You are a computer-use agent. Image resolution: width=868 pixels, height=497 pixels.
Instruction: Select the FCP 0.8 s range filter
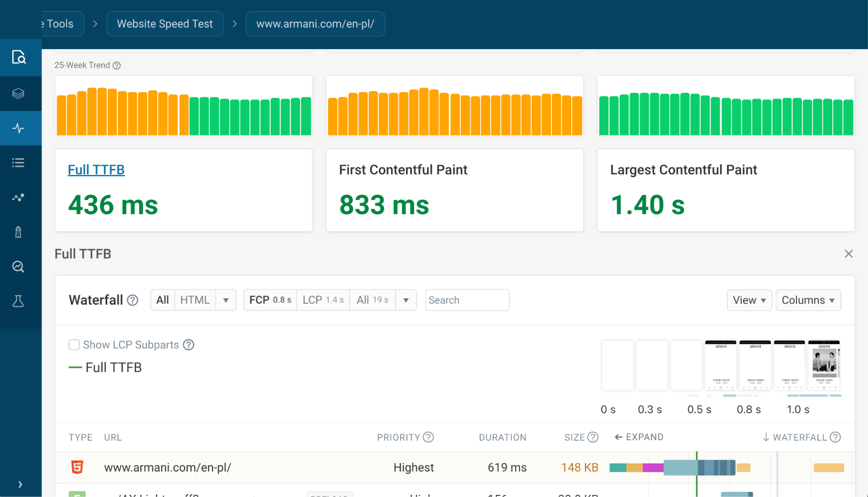[x=270, y=300]
